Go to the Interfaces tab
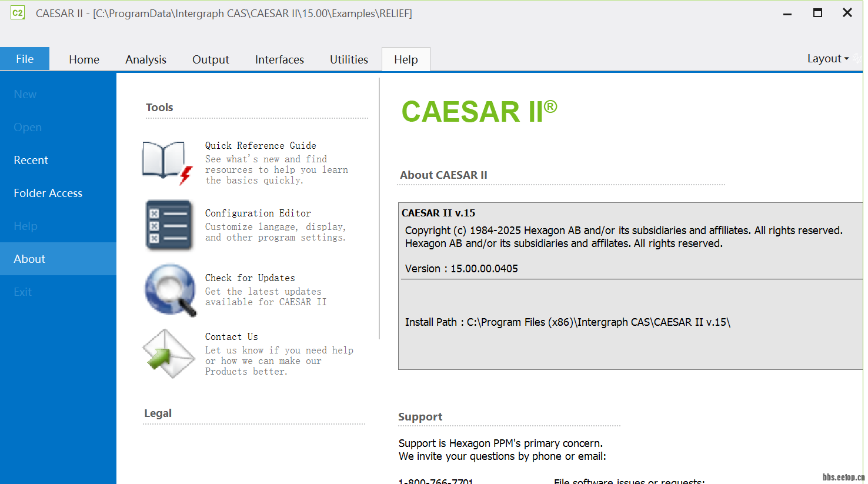This screenshot has width=868, height=484. pyautogui.click(x=279, y=59)
